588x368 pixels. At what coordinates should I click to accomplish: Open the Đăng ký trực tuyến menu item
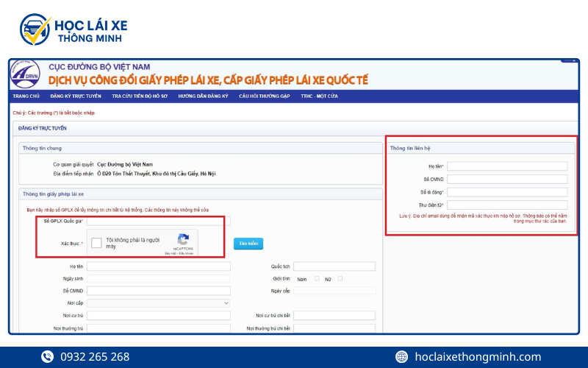[76, 96]
